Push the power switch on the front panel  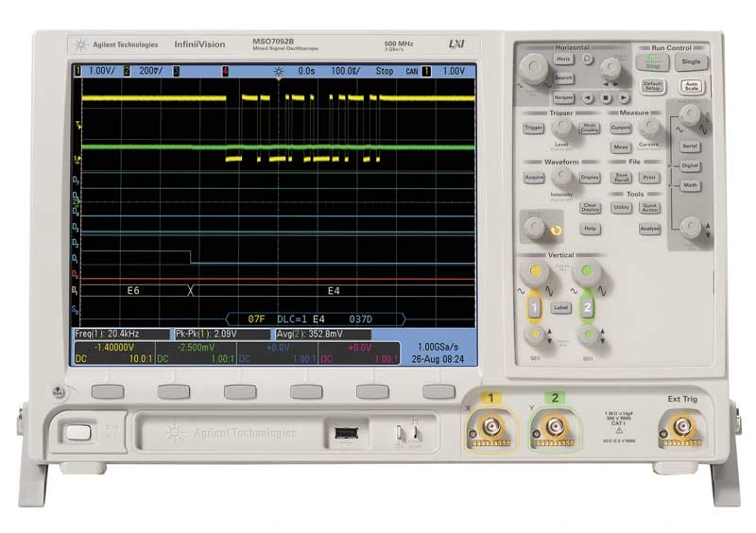[x=77, y=432]
